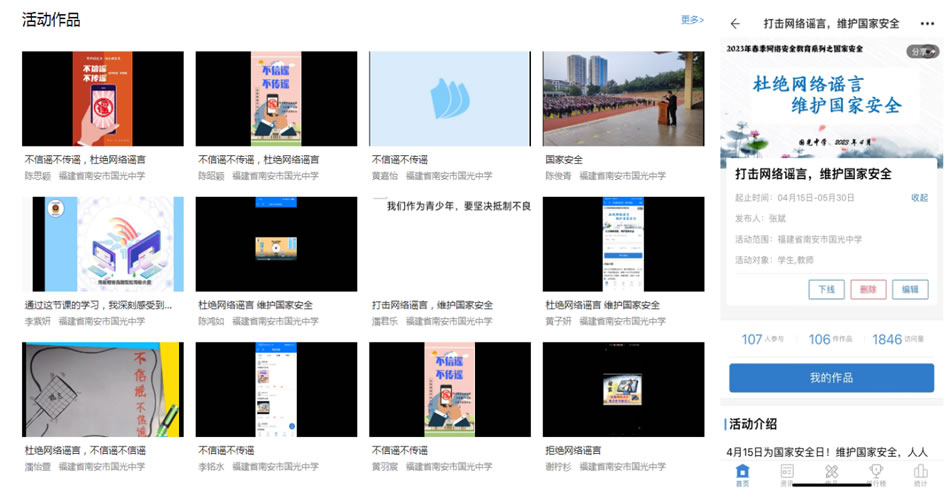950x493 pixels.
Task: Click the red 删除 delete button
Action: (x=868, y=290)
